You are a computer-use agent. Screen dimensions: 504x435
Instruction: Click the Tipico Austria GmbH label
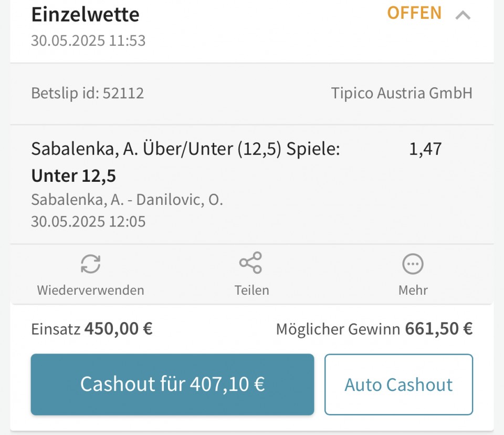click(402, 94)
